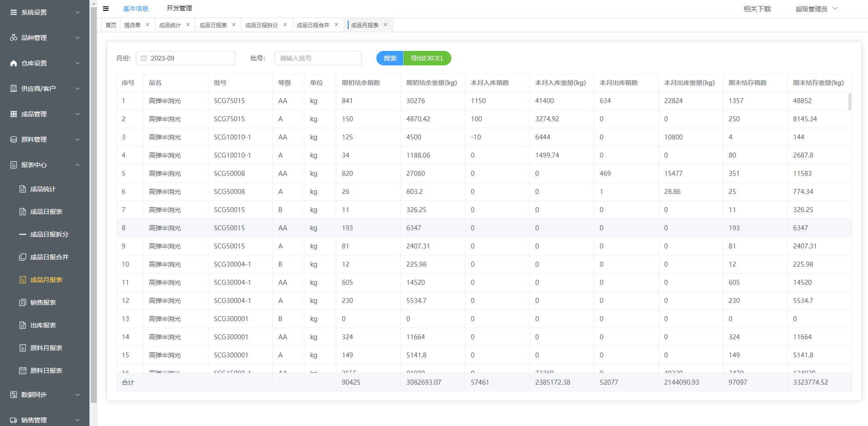The width and height of the screenshot is (868, 426).
Task: Click batch cell SCG10010-1 in row 3
Action: click(232, 137)
